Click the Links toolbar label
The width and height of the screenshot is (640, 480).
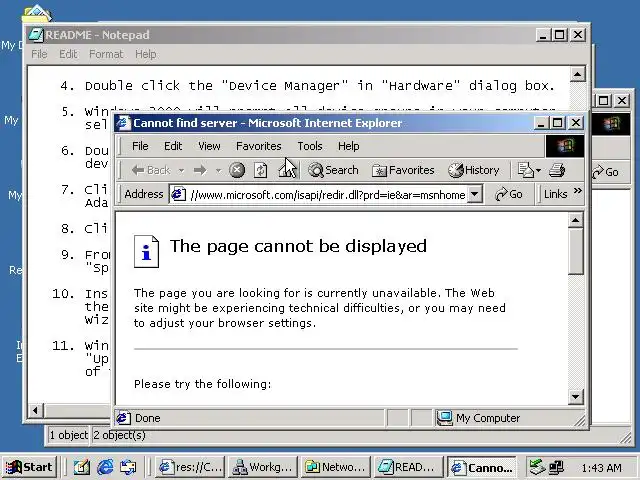point(556,194)
